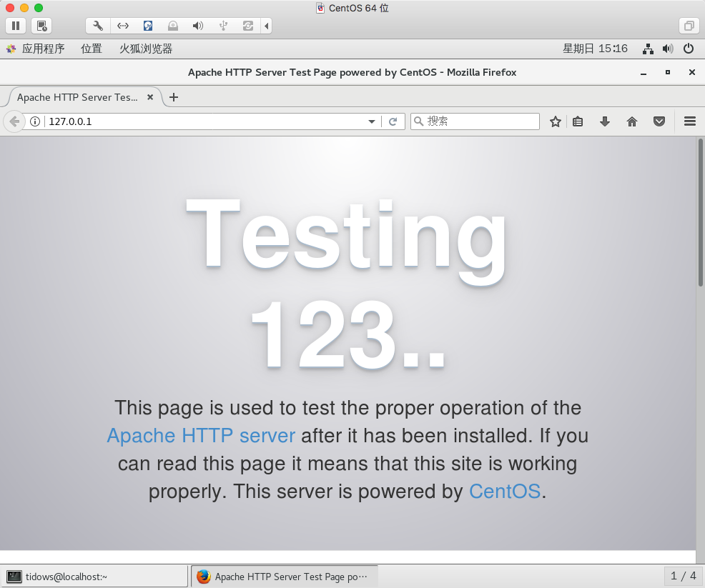Click the hard disk device icon

pyautogui.click(x=148, y=26)
